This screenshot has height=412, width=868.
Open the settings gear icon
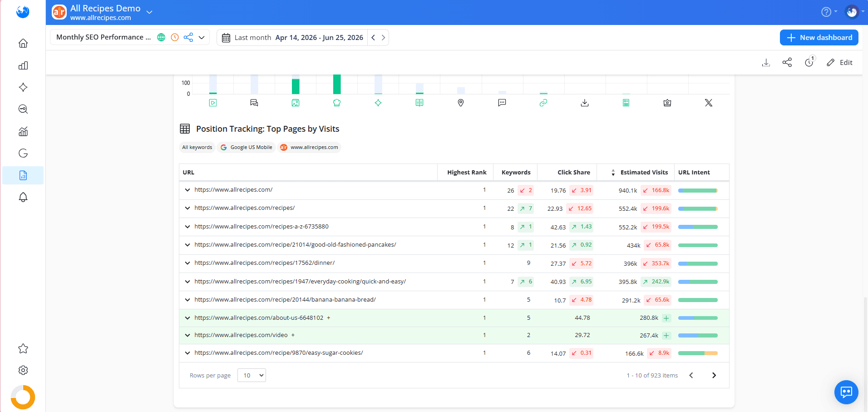[23, 370]
